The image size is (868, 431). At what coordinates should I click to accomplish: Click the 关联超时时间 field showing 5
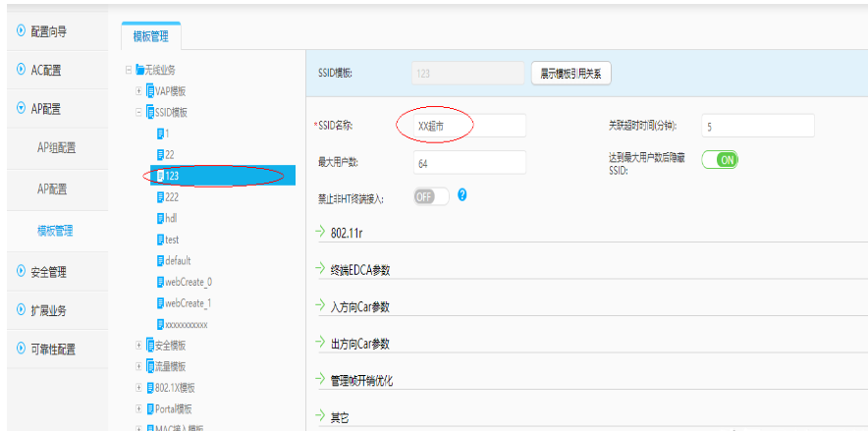758,126
